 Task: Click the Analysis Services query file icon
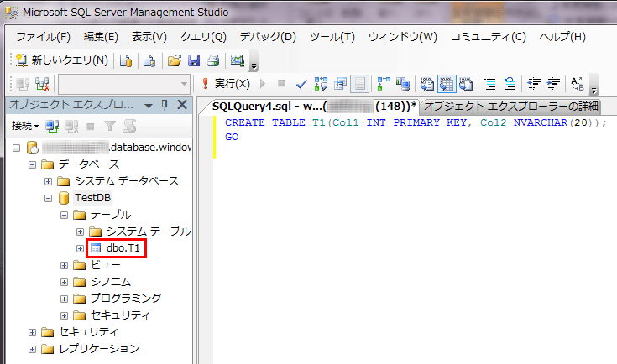coord(149,60)
